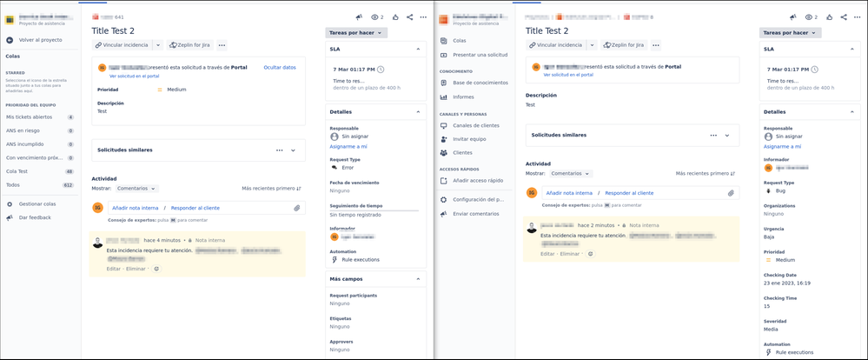Collapse the Detalles panel in left window
Image resolution: width=868 pixels, height=360 pixels.
pos(418,112)
